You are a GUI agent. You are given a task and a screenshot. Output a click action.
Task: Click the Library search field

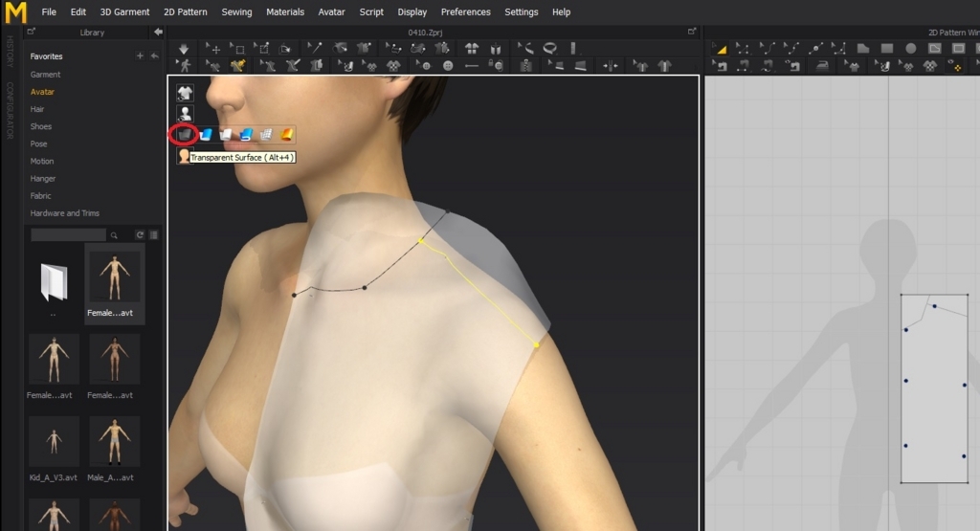[x=68, y=235]
